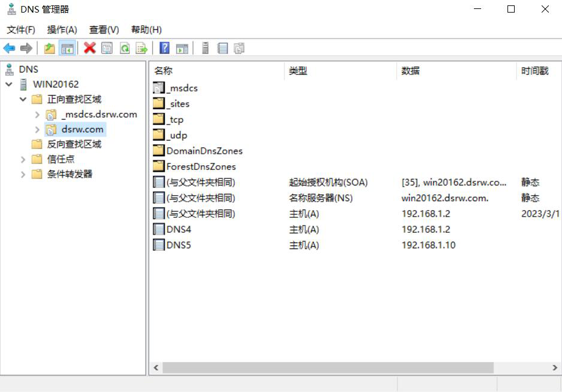Select the WIN20162 server node
This screenshot has height=392, width=562.
point(56,84)
